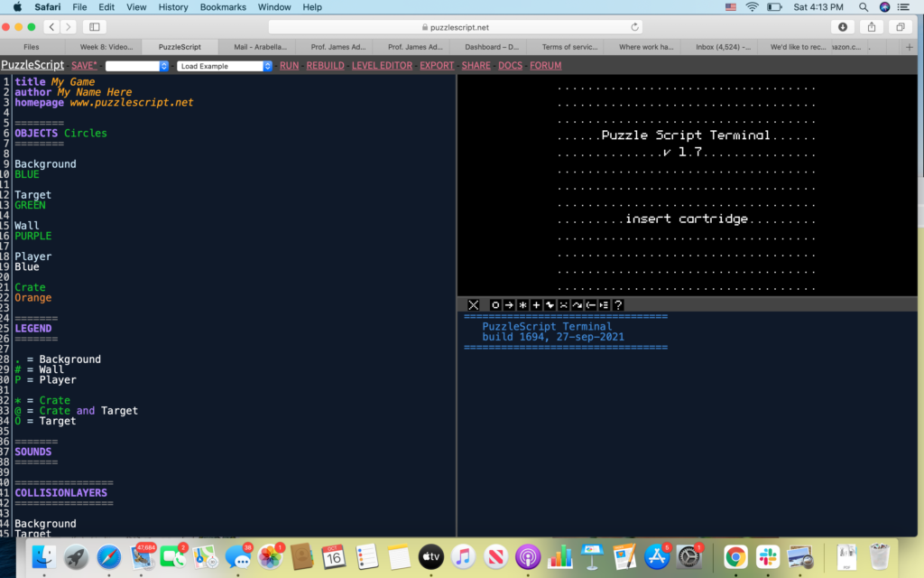Click the circle sound generator icon

[495, 305]
